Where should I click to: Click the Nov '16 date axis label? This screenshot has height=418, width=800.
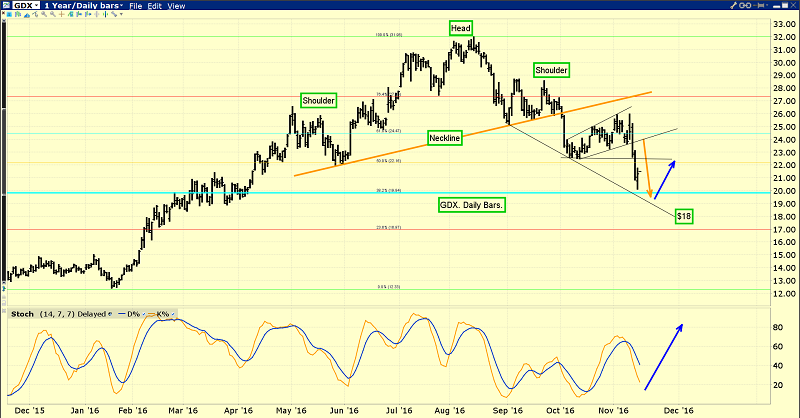[x=613, y=410]
